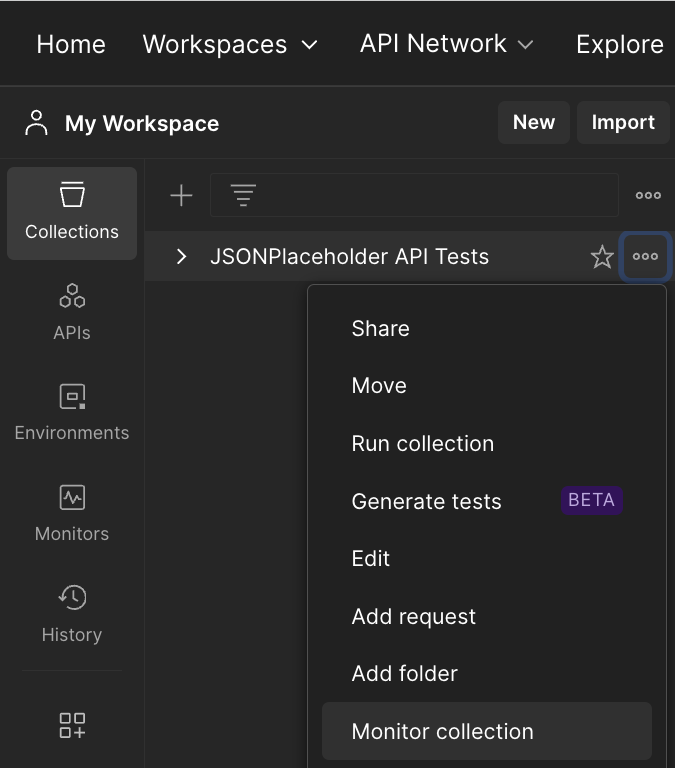
Task: Open the History sidebar section
Action: (72, 614)
